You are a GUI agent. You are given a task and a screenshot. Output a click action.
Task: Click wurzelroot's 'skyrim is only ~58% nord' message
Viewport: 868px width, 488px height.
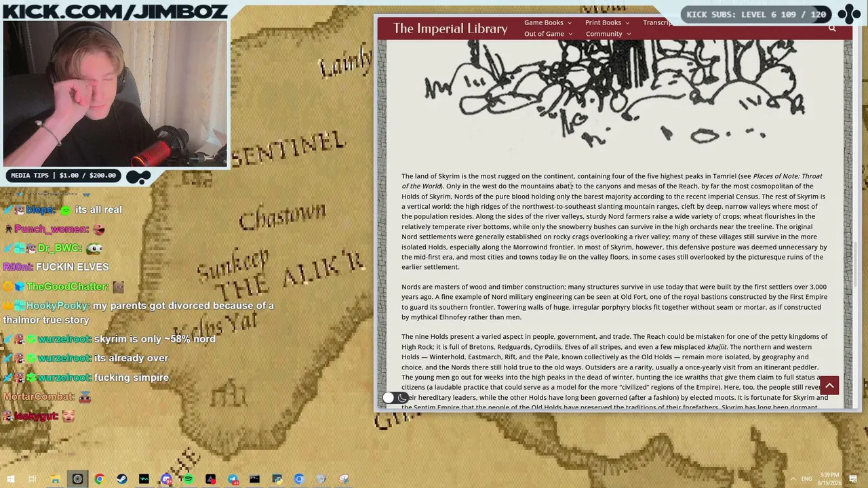pyautogui.click(x=155, y=339)
